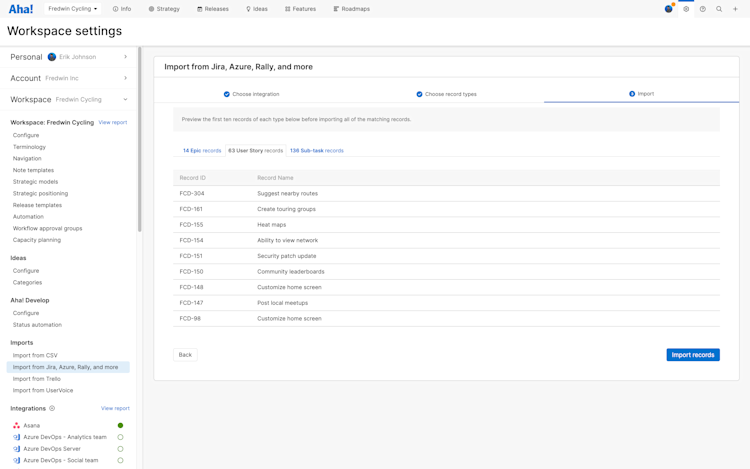Select Import from Jira, Azure, Rally, and more
Screen dimensions: 750x469
point(68,367)
